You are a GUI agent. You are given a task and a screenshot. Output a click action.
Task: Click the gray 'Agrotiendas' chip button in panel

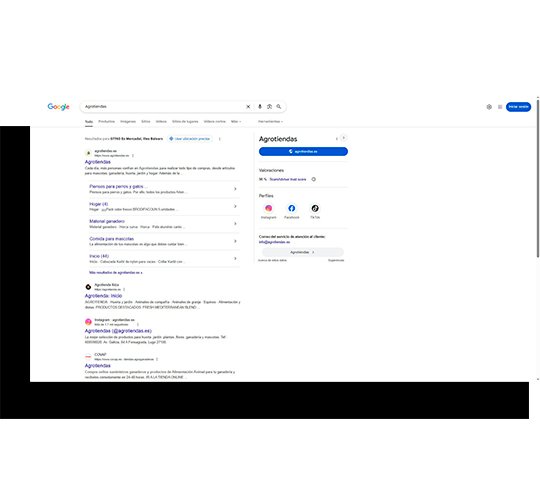[x=303, y=252]
